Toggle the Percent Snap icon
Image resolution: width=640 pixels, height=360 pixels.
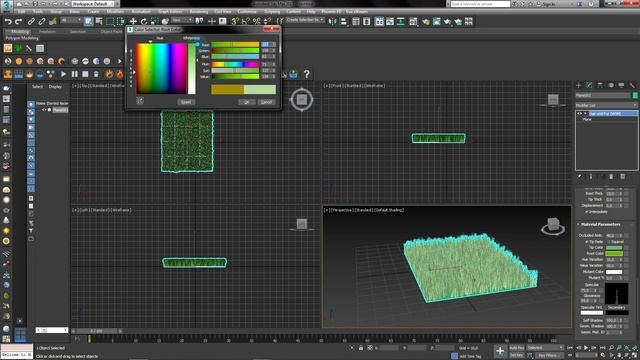click(256, 21)
